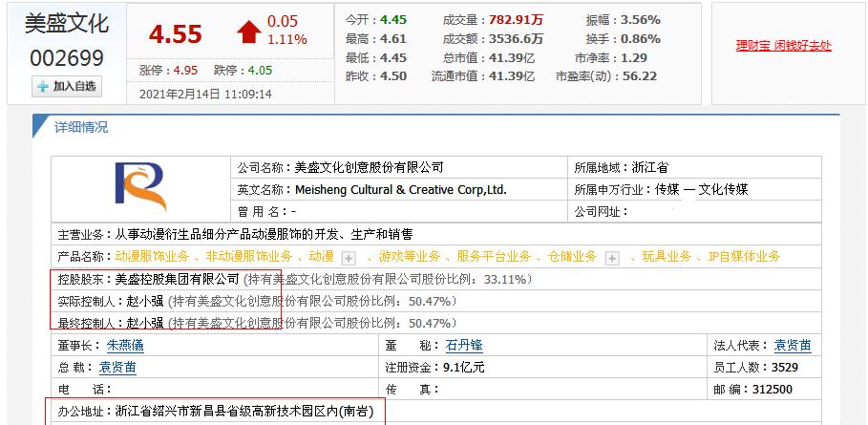Expand the plus box after 动漫

349,258
